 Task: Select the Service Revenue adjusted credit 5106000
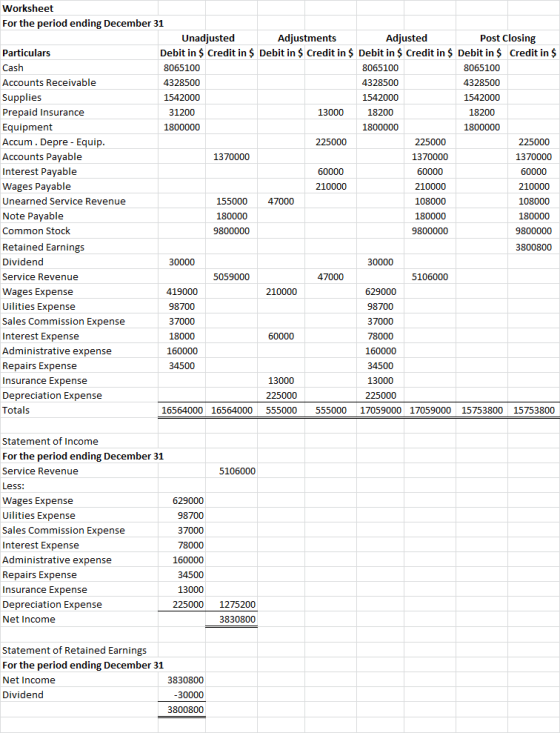tap(430, 277)
